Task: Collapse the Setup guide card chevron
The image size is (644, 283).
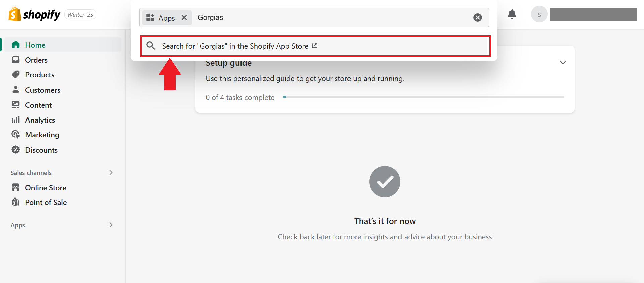Action: 563,62
